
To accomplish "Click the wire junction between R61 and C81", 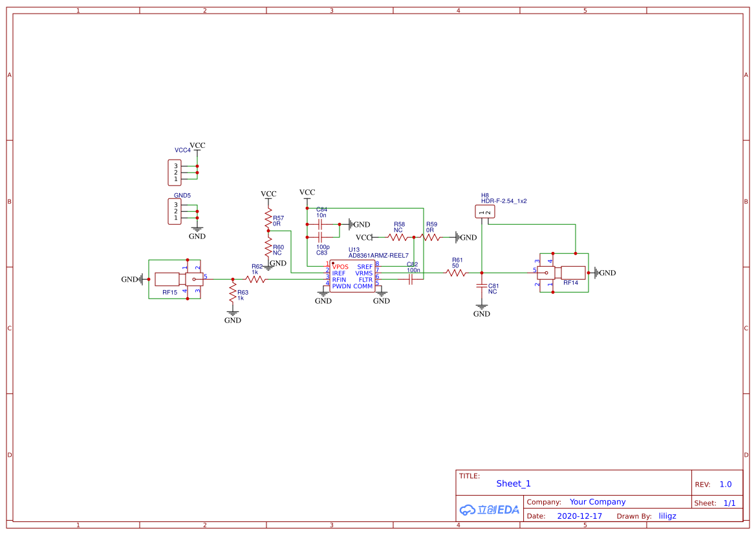I will pos(482,273).
